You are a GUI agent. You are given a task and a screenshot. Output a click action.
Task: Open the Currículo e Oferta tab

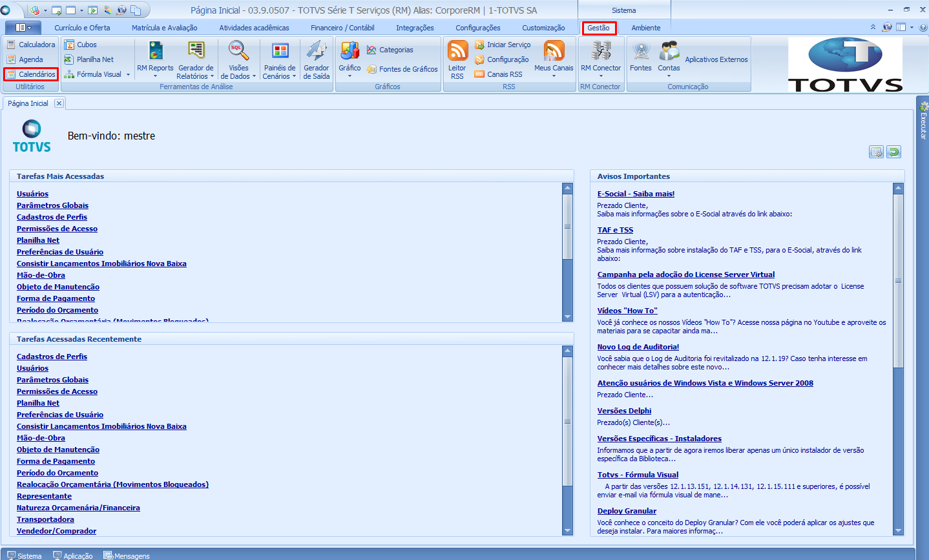[82, 28]
